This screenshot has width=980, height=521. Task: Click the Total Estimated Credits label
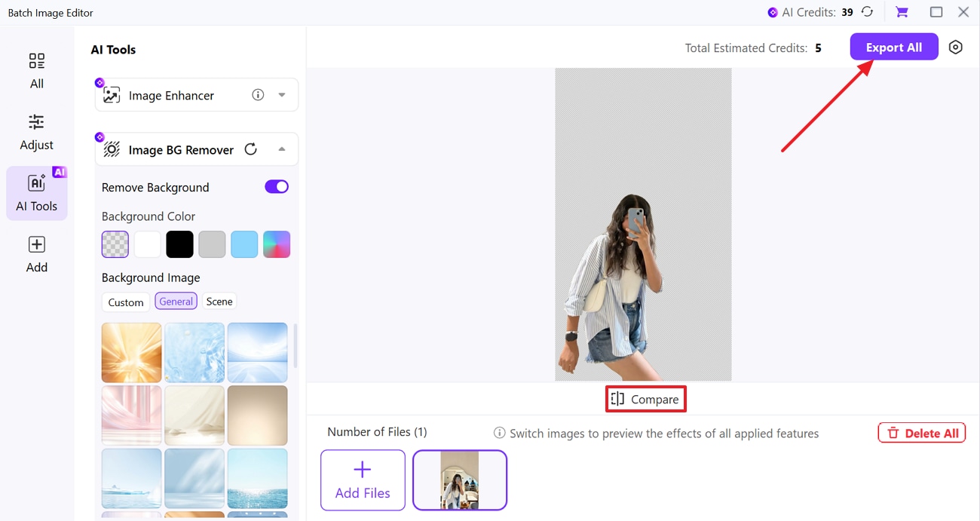(745, 48)
